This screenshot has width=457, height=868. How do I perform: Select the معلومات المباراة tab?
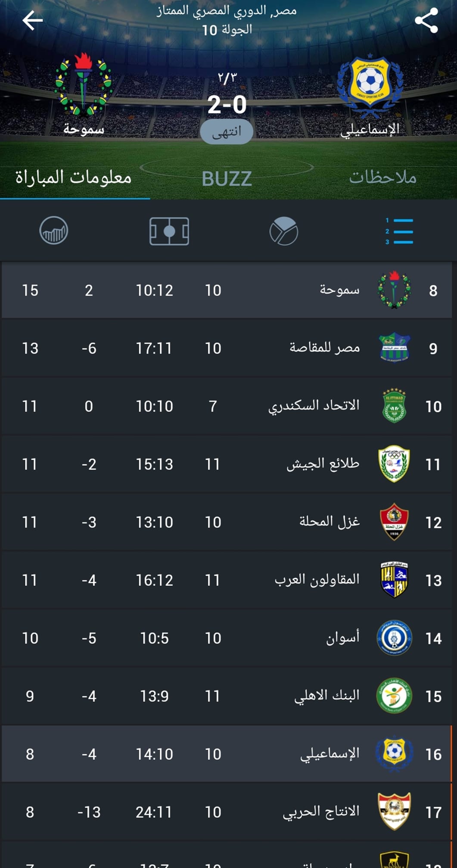74,177
